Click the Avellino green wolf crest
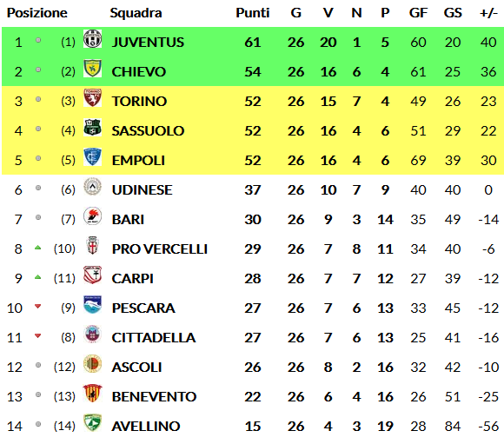This screenshot has width=504, height=444. (x=92, y=423)
